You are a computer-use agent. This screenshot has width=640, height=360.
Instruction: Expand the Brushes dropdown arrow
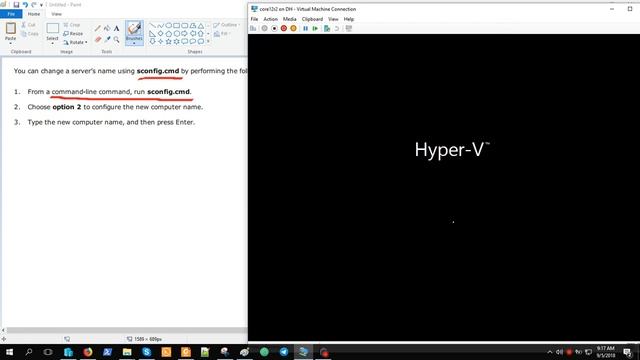pyautogui.click(x=134, y=43)
